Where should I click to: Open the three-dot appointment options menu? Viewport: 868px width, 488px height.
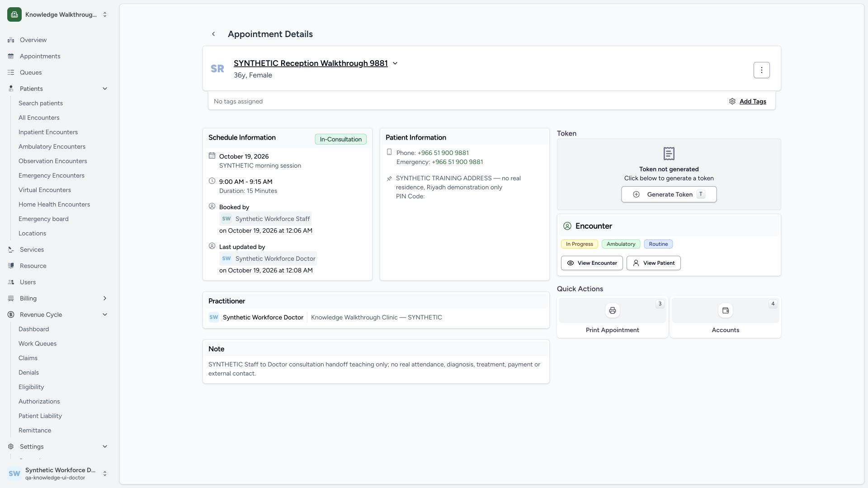point(761,70)
